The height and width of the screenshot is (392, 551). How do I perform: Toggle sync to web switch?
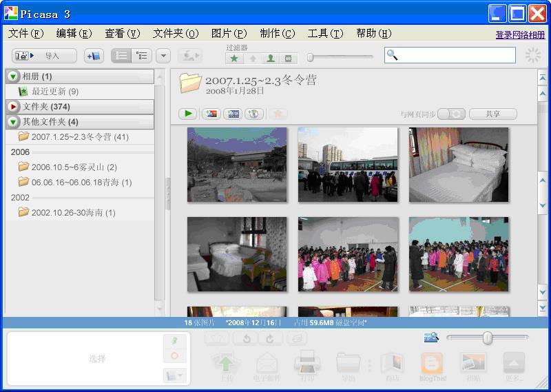(451, 114)
